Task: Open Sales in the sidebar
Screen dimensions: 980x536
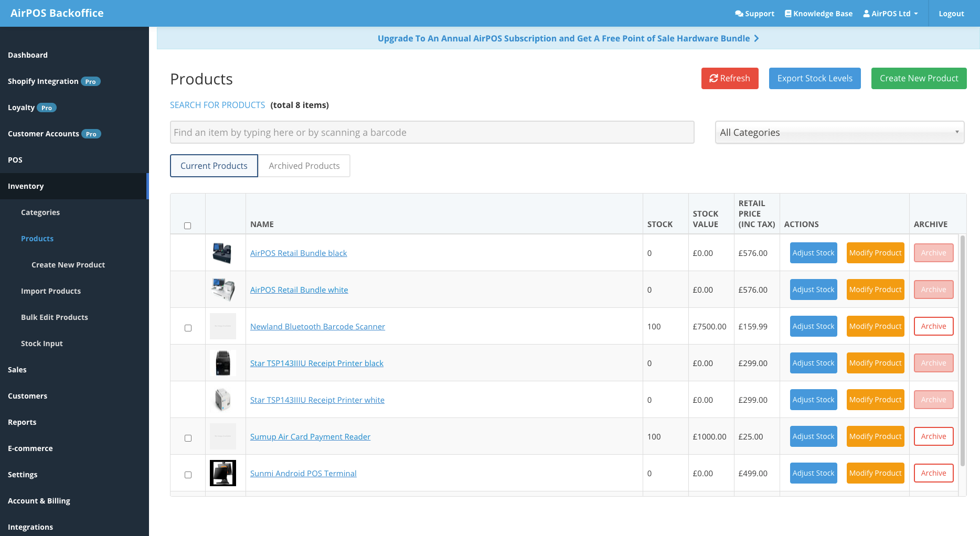Action: tap(17, 370)
